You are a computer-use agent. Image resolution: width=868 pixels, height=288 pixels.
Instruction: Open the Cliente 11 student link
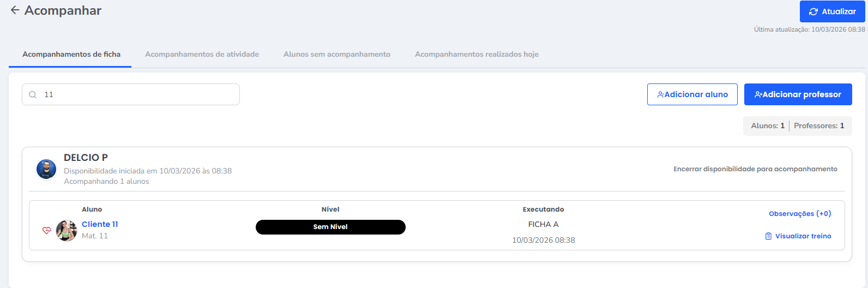tap(100, 224)
